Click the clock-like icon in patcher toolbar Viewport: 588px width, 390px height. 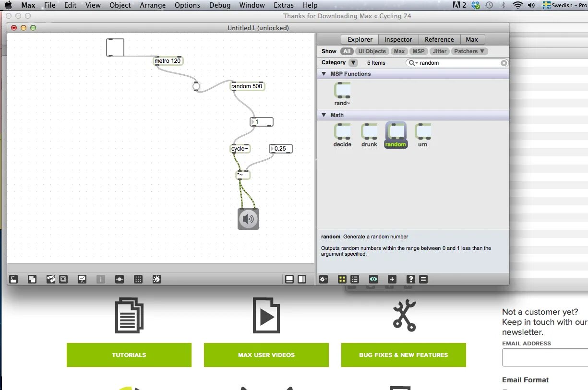(157, 279)
